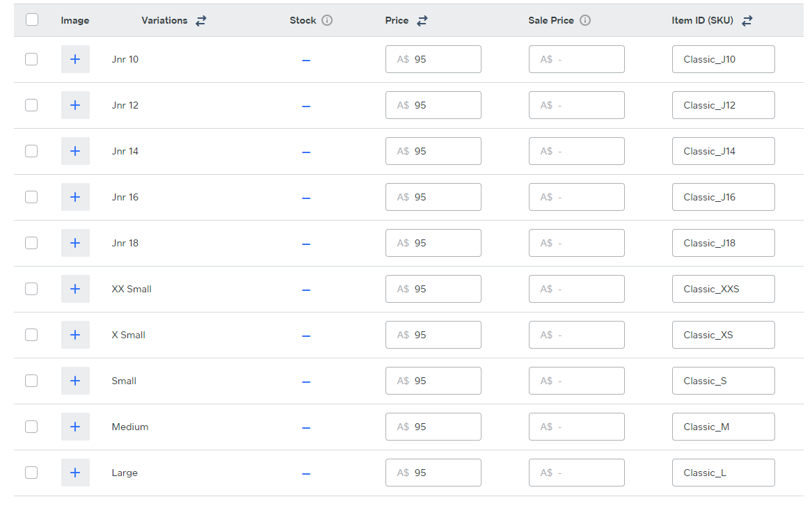Check the Jnr 12 row checkbox

(x=31, y=105)
